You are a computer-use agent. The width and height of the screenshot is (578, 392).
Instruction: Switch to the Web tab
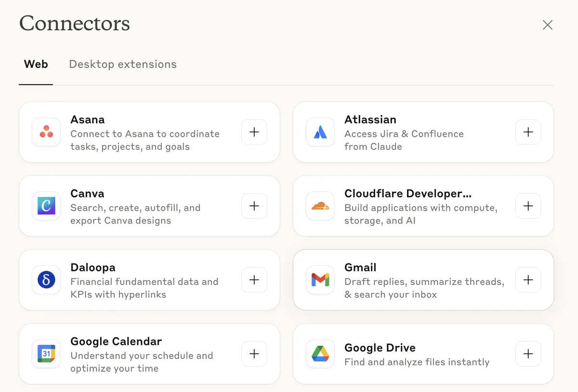[x=36, y=64]
